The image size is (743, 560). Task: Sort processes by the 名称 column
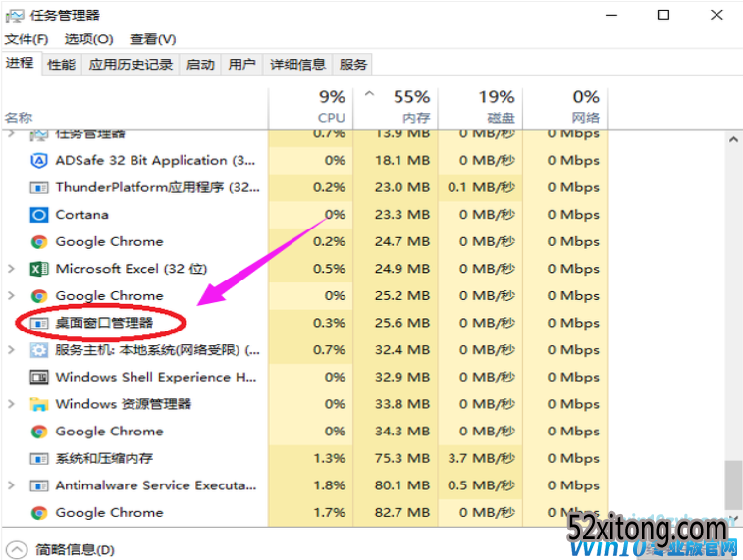(135, 109)
